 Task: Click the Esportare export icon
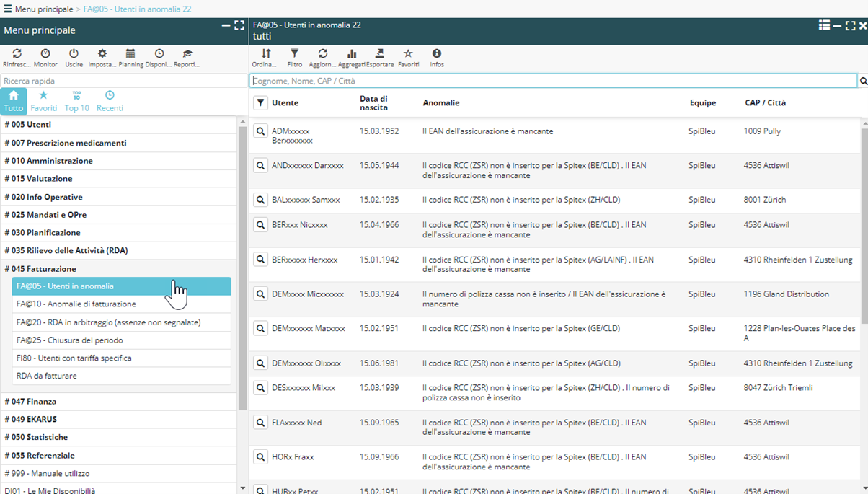tap(379, 54)
